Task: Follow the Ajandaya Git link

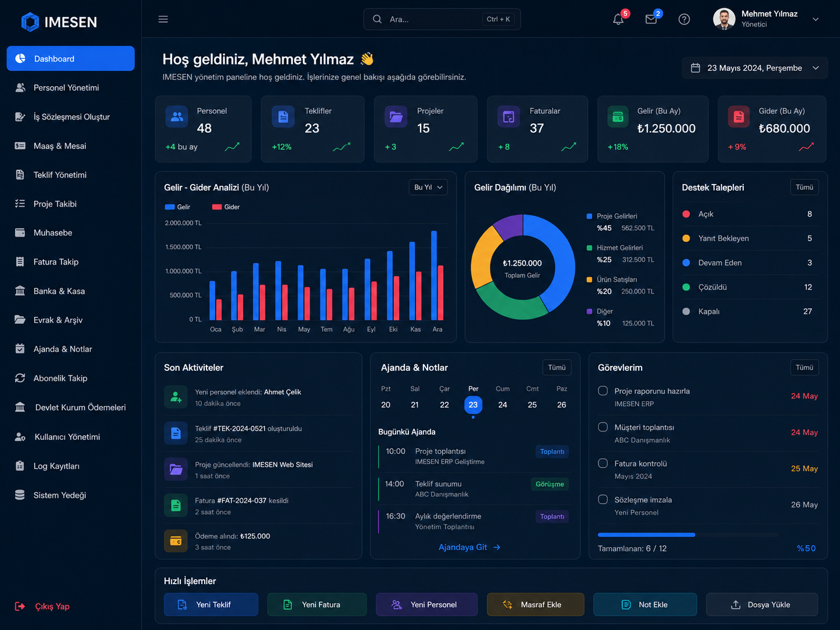Action: [469, 547]
